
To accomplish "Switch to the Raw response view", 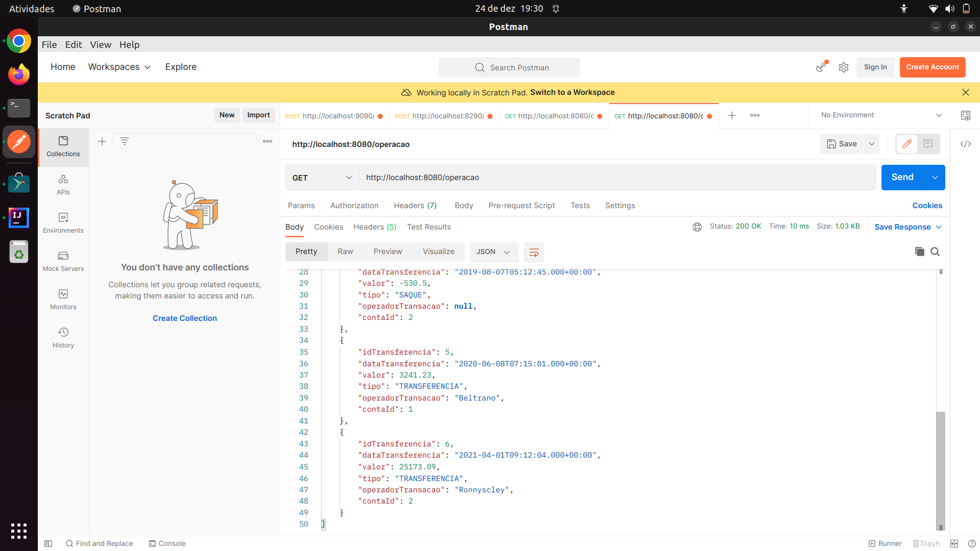I will (x=345, y=251).
